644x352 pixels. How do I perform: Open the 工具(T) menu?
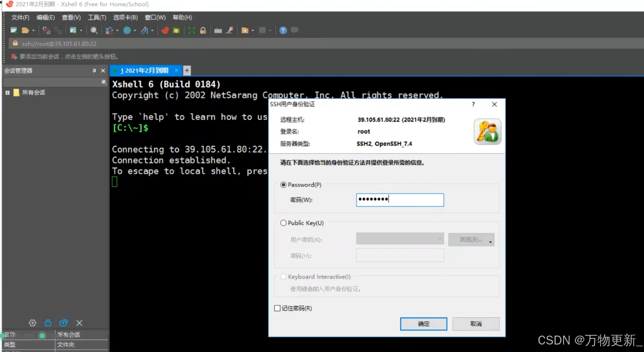coord(97,17)
